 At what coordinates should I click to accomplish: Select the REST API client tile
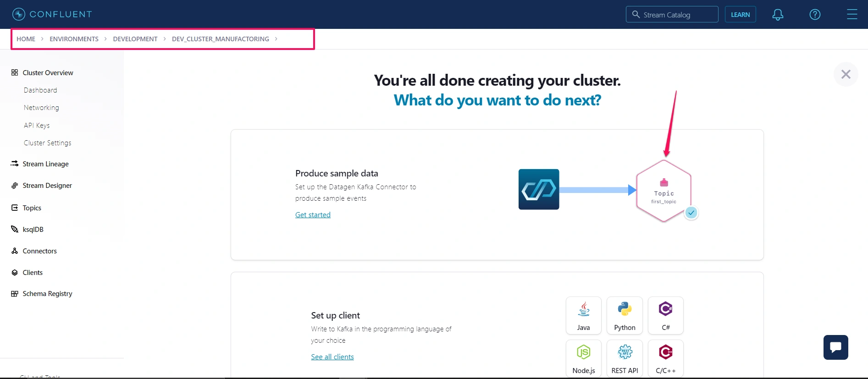625,358
